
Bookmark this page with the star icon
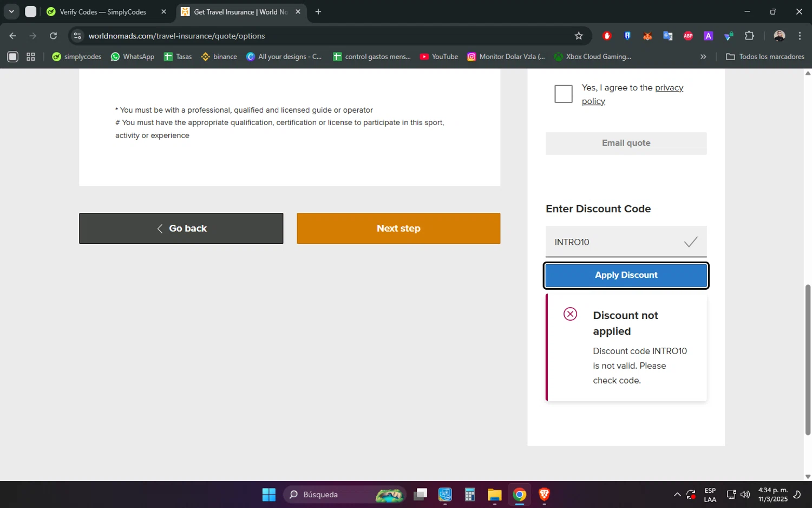point(579,36)
